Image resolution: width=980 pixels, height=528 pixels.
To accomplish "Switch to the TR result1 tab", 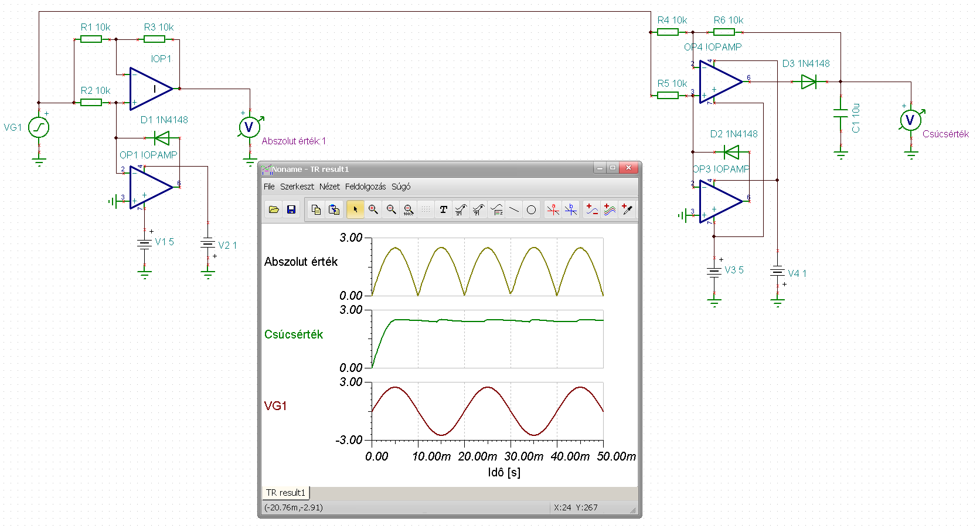I will (x=285, y=493).
